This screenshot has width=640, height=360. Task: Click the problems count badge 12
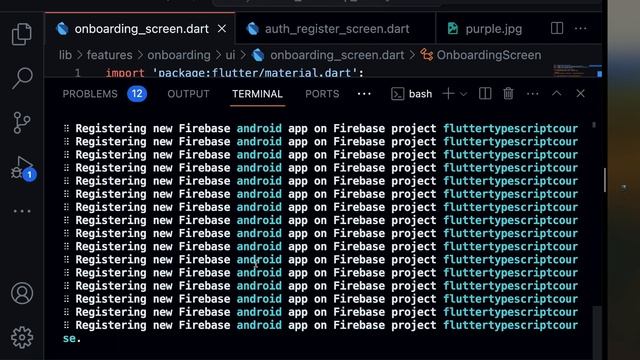pyautogui.click(x=137, y=94)
